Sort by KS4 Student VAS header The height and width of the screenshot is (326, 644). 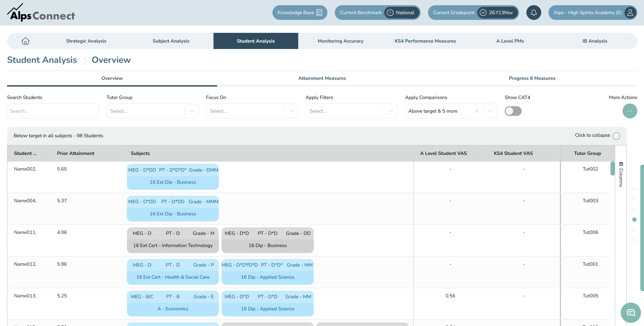tap(513, 153)
